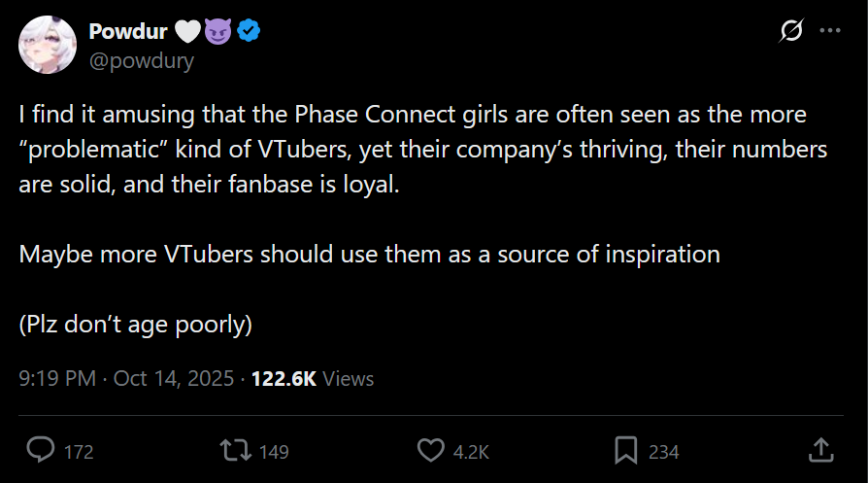Open the three-dot more options menu
The height and width of the screenshot is (483, 868).
829,32
